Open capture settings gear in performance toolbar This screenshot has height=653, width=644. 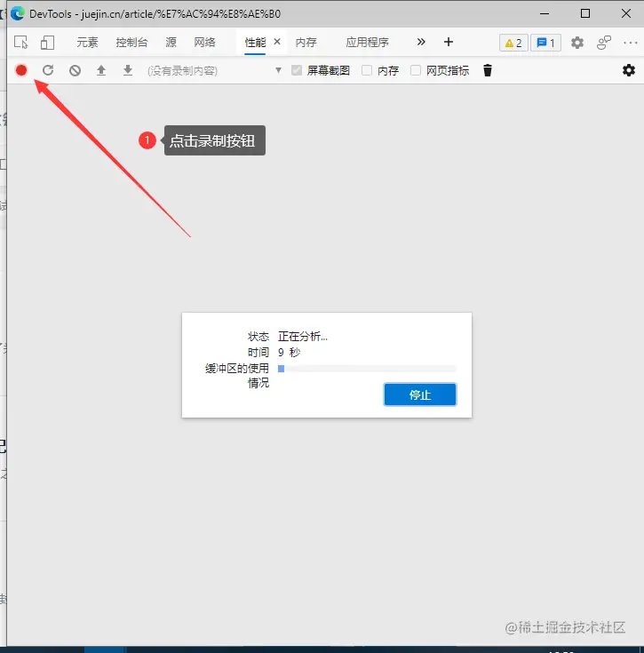point(629,70)
